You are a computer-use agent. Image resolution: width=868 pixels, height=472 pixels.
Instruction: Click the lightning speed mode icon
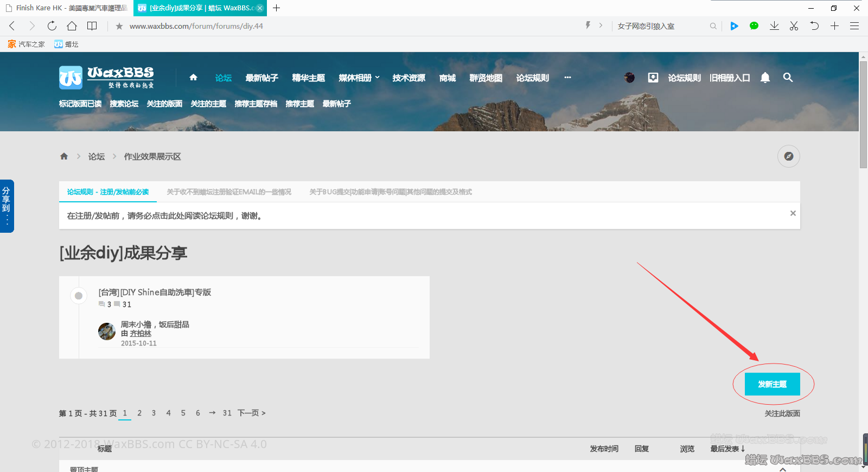pyautogui.click(x=588, y=25)
